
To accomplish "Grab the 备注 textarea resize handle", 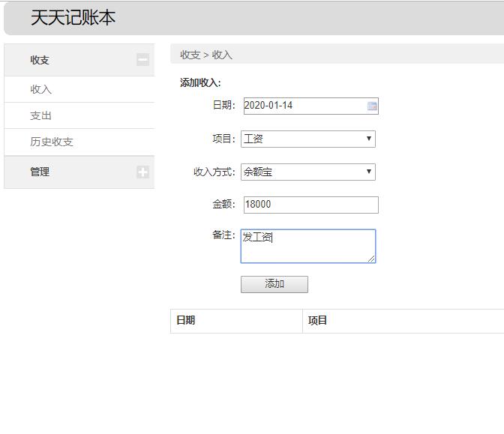I will [371, 259].
